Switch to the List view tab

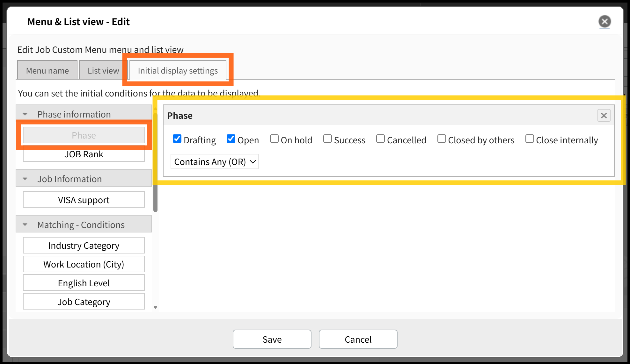(103, 70)
